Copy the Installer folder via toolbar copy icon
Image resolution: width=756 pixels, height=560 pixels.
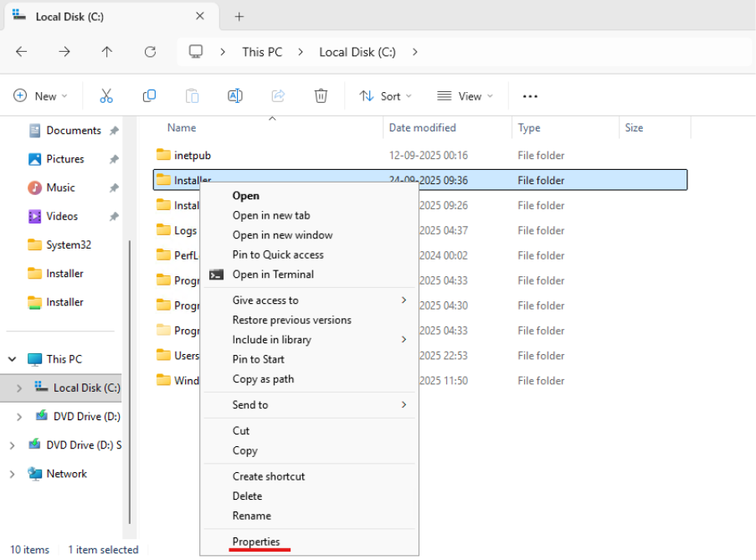point(149,95)
